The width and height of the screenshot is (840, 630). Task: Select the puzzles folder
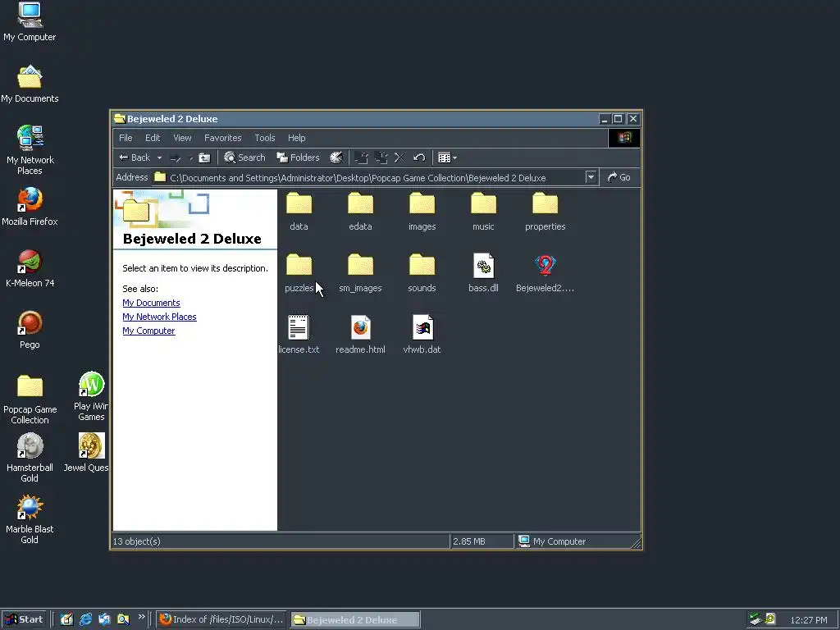299,273
